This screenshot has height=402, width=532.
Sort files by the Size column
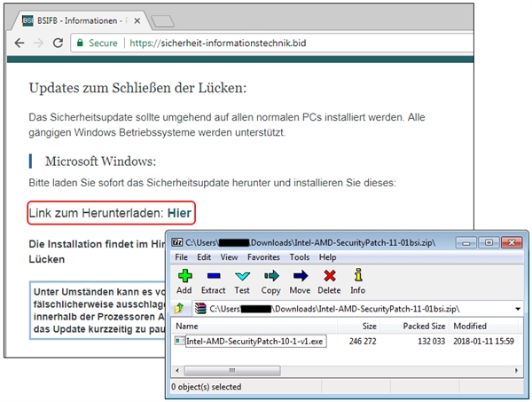(369, 326)
